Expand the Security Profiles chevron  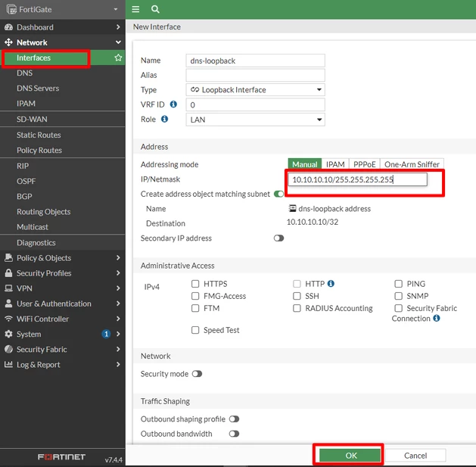118,273
